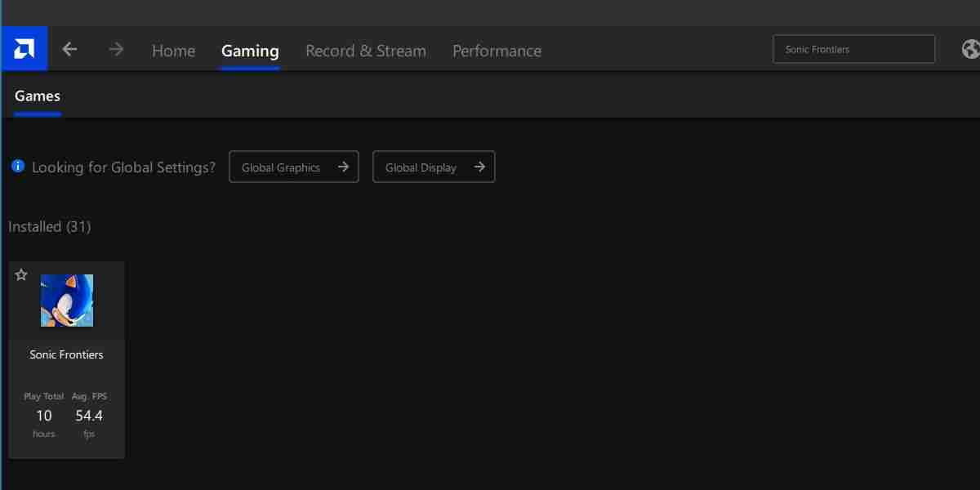Click the arrow icon inside Global Display button

click(x=480, y=167)
